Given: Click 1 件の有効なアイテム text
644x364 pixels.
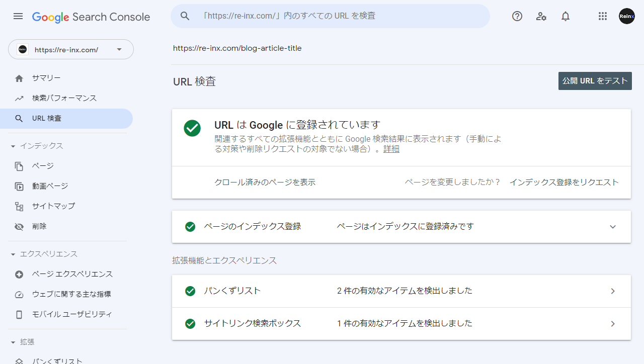Looking at the screenshot, I should 405,324.
